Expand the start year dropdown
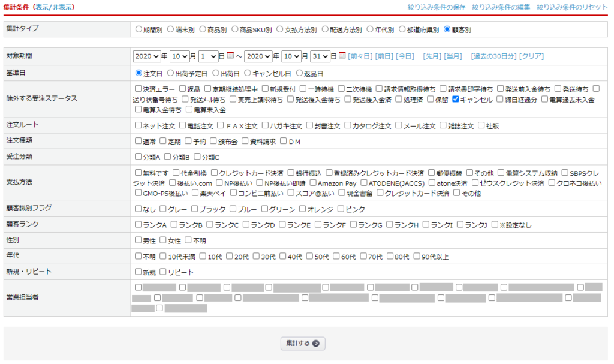Image resolution: width=614 pixels, height=364 pixels. pos(146,56)
